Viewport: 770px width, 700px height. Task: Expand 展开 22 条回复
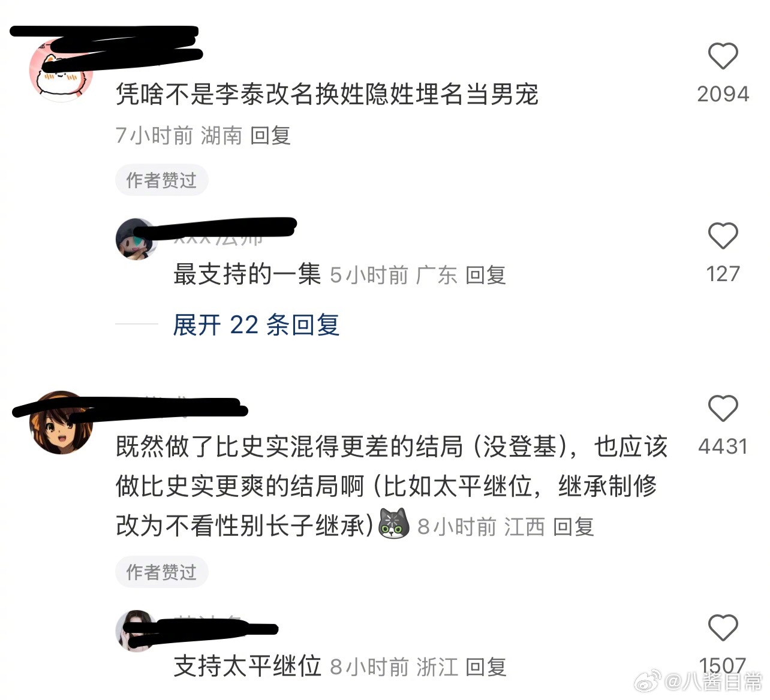tap(256, 325)
